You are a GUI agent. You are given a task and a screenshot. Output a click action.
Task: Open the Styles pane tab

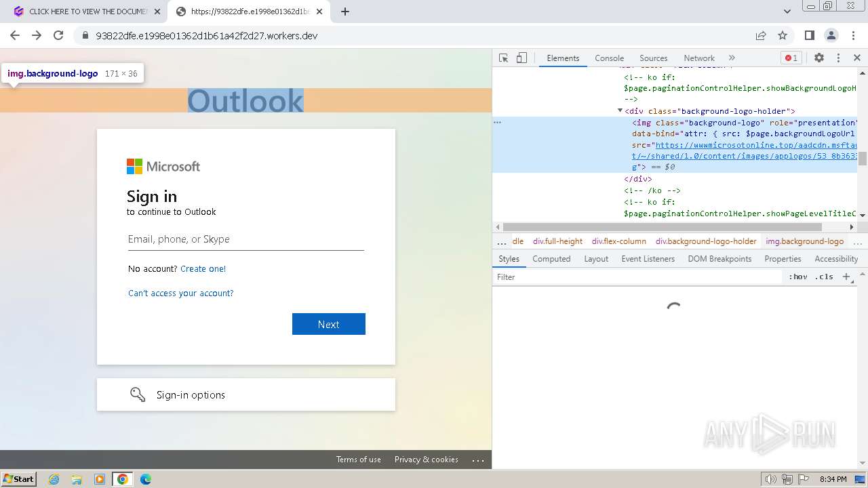(509, 259)
